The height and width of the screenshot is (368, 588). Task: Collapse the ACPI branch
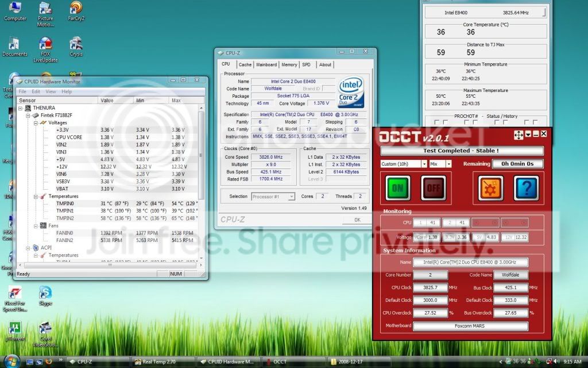(28, 248)
